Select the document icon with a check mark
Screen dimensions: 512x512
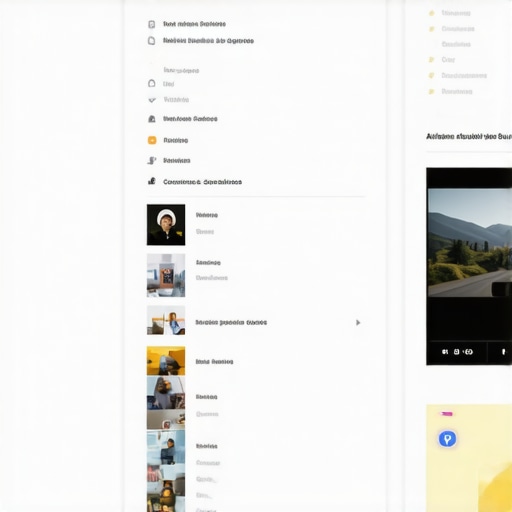152,24
